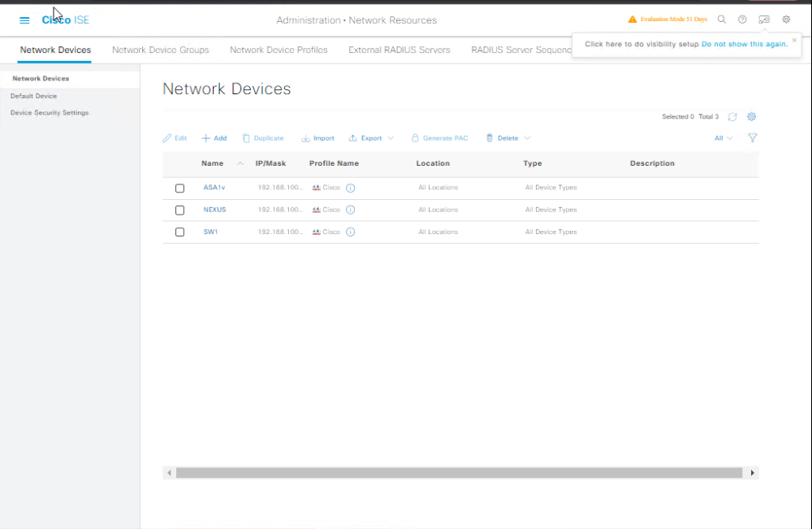812x529 pixels.
Task: Click the Generate PAC button
Action: point(439,138)
